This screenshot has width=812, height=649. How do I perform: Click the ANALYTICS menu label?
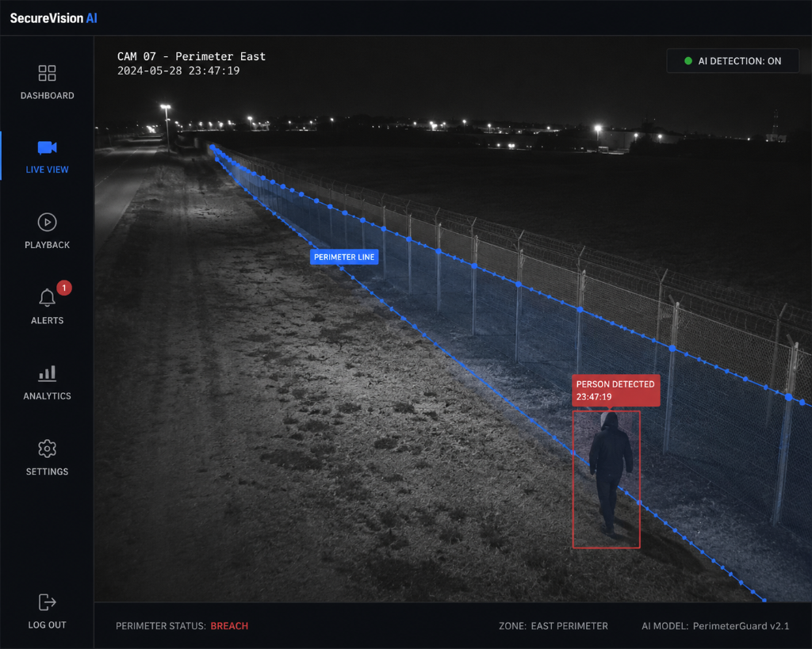pyautogui.click(x=47, y=396)
